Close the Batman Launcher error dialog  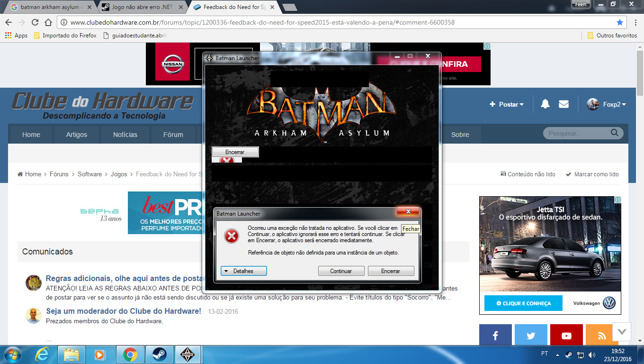408,212
